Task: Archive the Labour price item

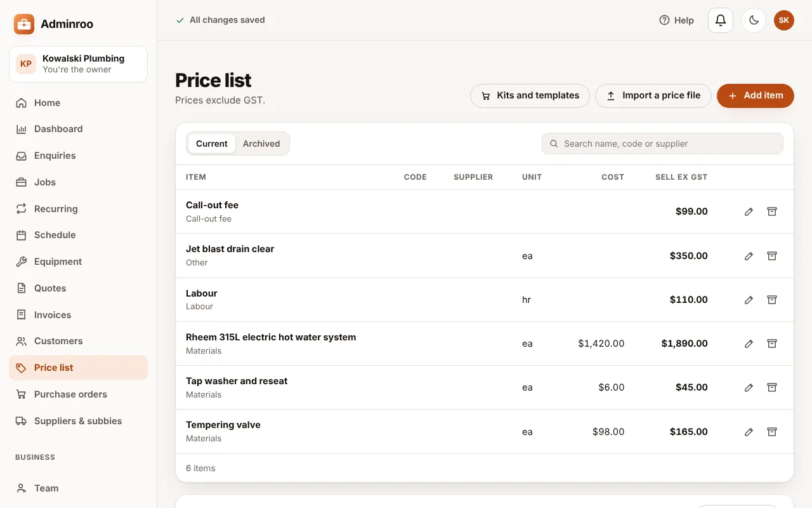Action: pyautogui.click(x=772, y=300)
